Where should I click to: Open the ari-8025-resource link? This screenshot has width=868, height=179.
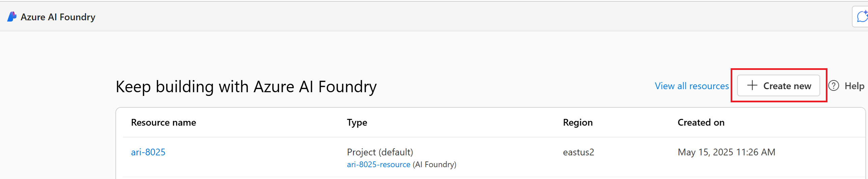click(x=378, y=164)
